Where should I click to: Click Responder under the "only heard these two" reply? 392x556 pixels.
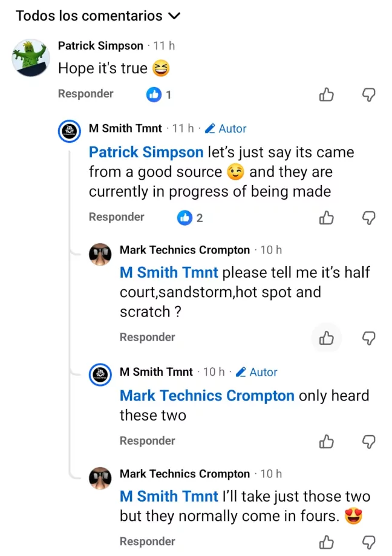coord(147,441)
